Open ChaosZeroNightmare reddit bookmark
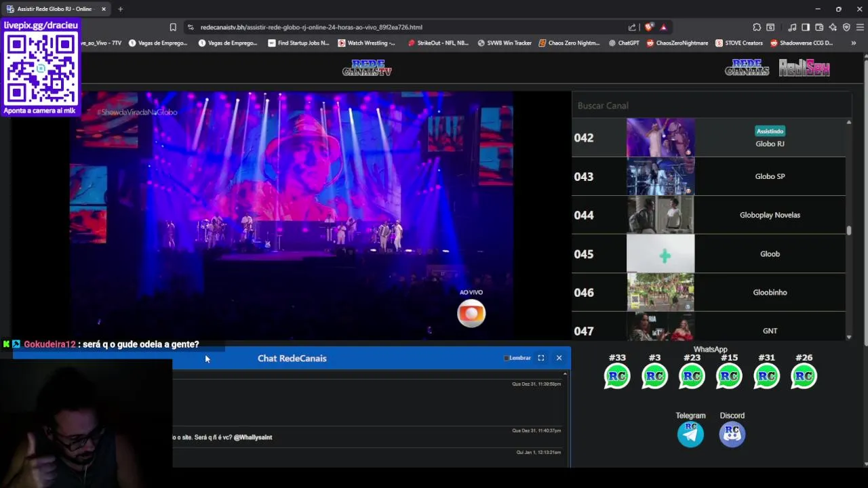Screen dimensions: 868x488 click(x=677, y=43)
